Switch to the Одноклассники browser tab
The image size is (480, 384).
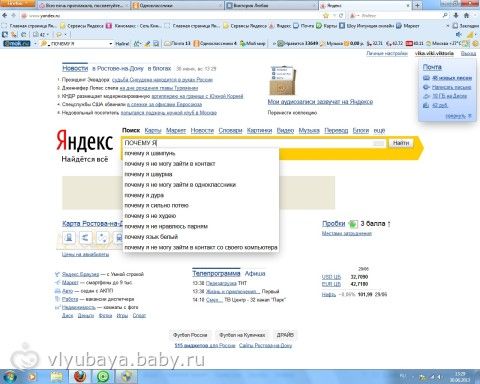coord(177,5)
